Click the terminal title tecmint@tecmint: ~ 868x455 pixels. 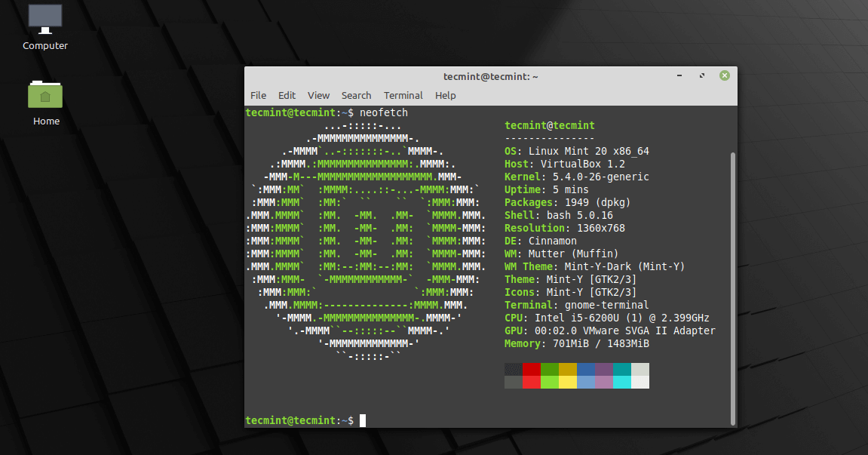coord(490,76)
